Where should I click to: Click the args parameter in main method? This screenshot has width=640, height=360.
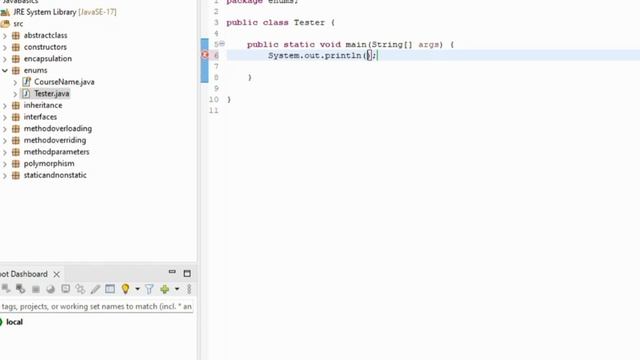tap(429, 44)
